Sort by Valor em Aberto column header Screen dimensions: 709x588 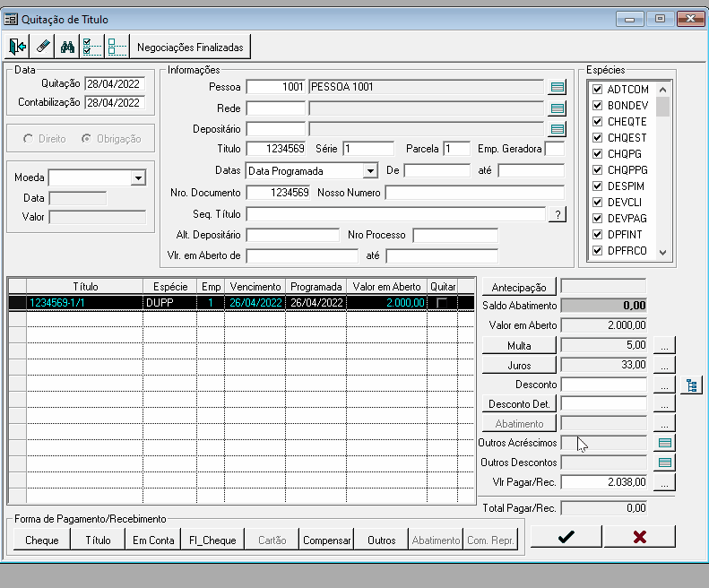[x=386, y=287]
